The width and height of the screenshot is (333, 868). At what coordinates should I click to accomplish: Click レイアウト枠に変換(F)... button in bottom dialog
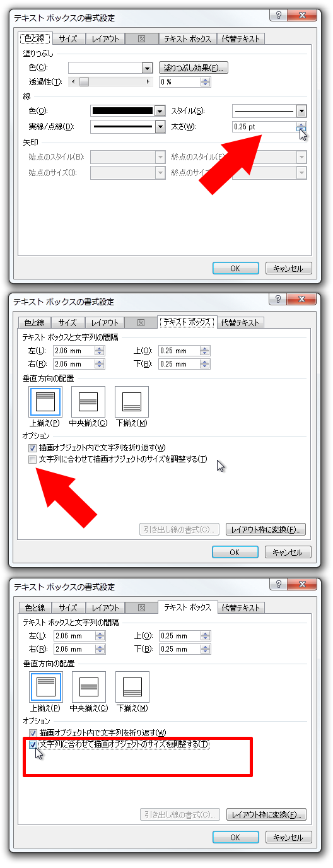coord(266,814)
